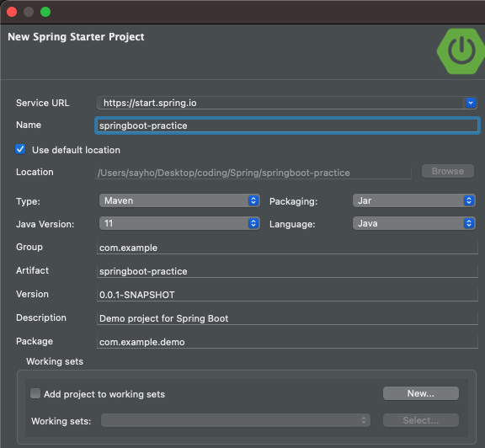This screenshot has width=485, height=448.
Task: Click the Group field com.example
Action: coord(287,248)
